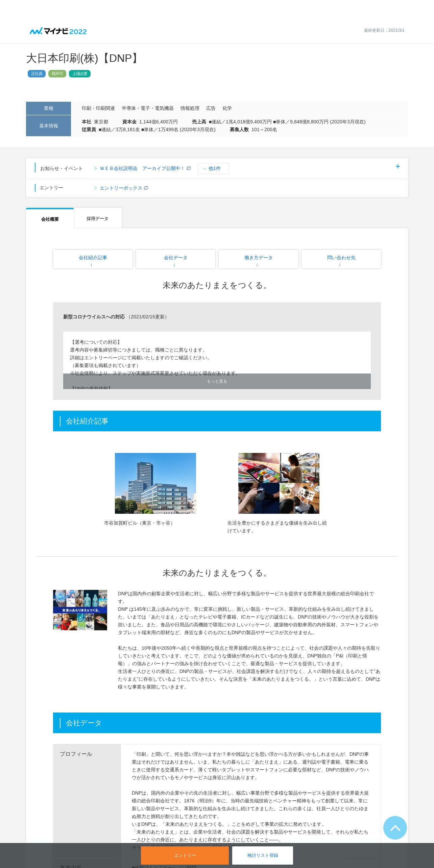Expand the 他1件 dropdown

pos(213,168)
